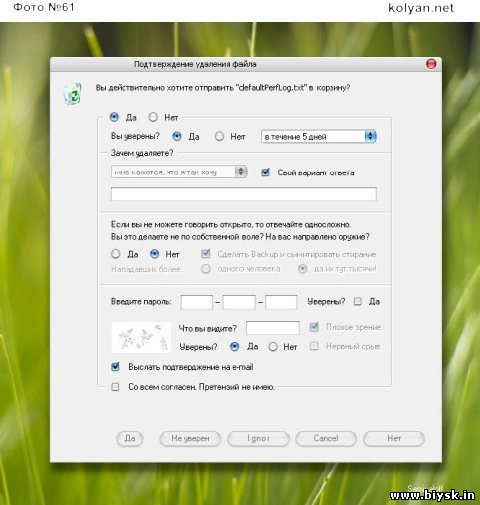The height and width of the screenshot is (505, 480).
Task: Expand the 'Зачем удаляете?' reason dropdown
Action: point(241,172)
